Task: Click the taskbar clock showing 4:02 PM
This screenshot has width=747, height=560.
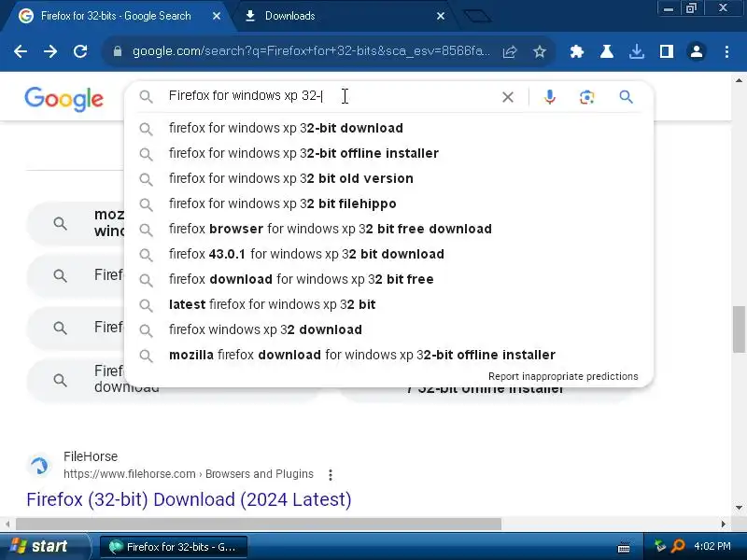Action: click(x=712, y=546)
